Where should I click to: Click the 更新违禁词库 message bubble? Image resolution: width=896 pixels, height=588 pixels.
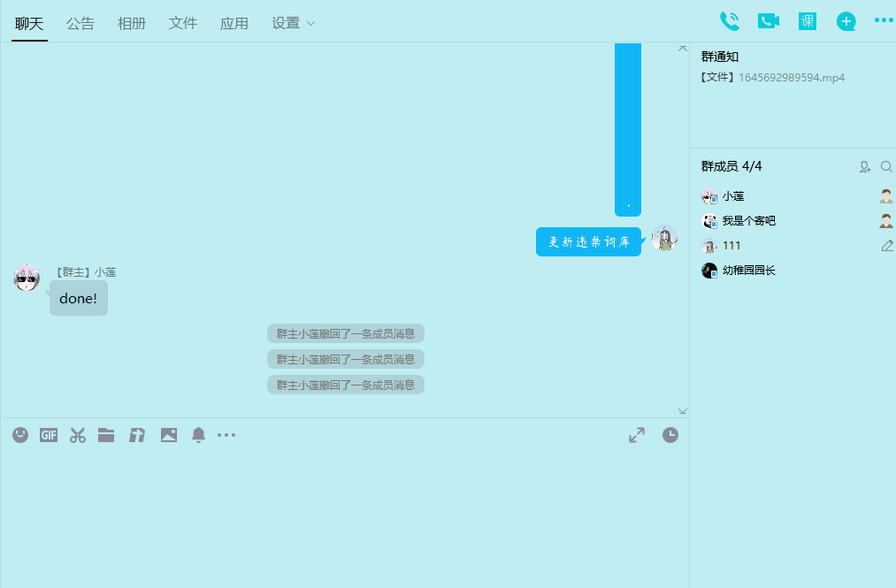(588, 241)
